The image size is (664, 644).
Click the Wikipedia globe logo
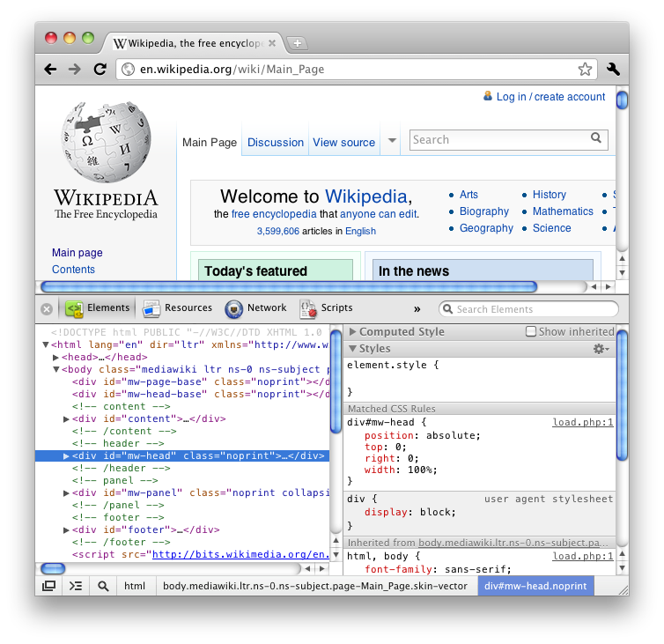click(106, 142)
